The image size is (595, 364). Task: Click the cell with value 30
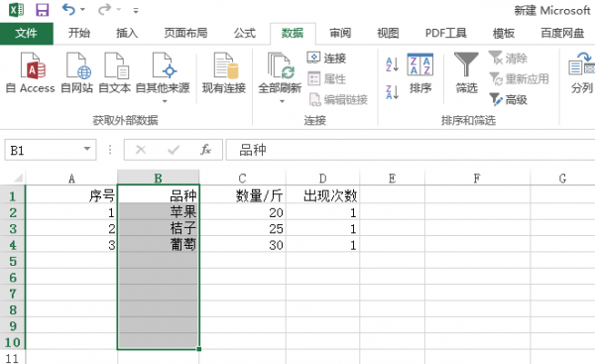(x=243, y=245)
